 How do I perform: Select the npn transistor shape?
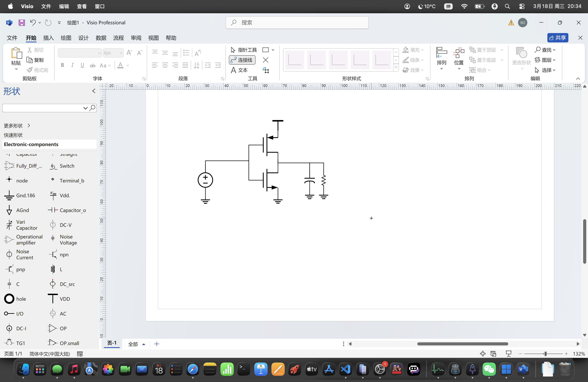[59, 254]
